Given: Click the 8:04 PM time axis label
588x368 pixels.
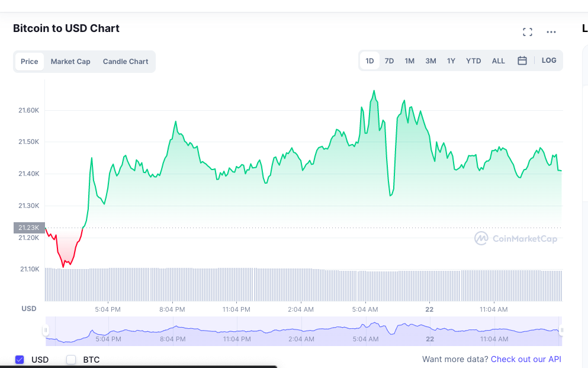Looking at the screenshot, I should coord(172,309).
